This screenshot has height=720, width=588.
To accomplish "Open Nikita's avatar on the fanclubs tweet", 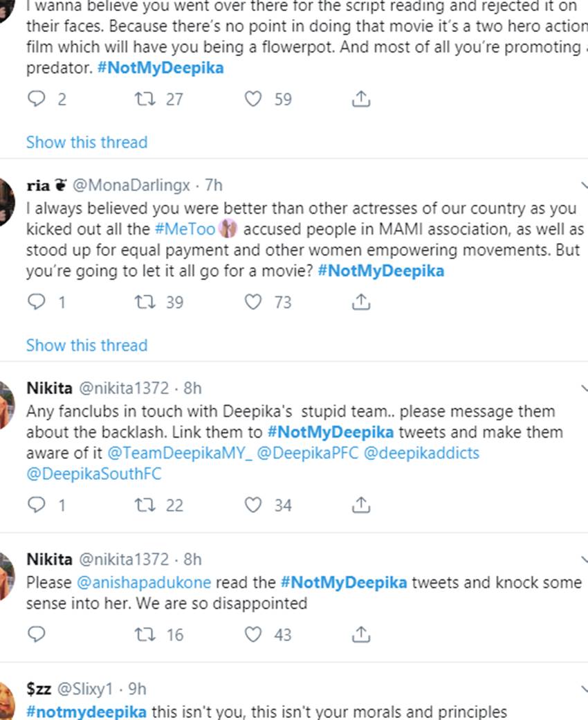I will pos(6,407).
